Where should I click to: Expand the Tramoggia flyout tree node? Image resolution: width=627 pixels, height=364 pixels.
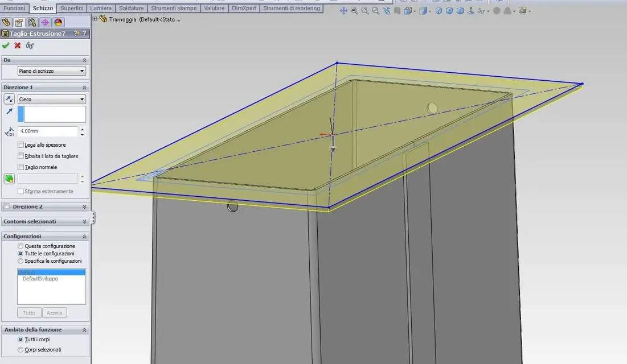pyautogui.click(x=95, y=19)
